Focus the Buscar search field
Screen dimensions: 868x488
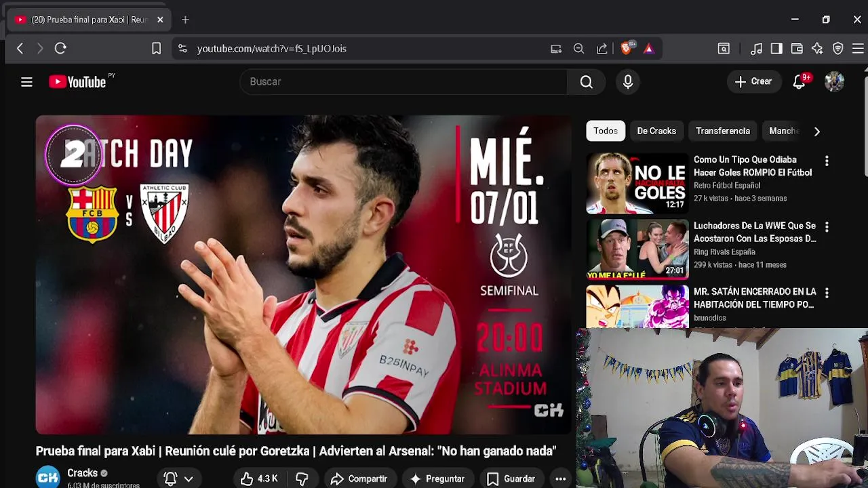click(403, 82)
